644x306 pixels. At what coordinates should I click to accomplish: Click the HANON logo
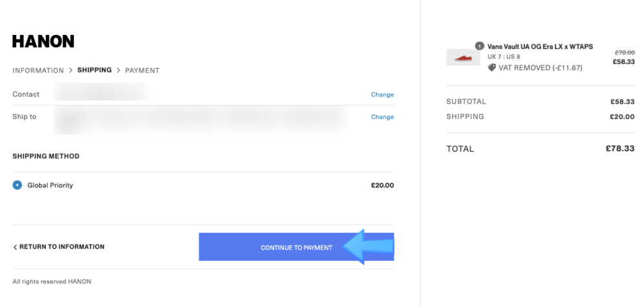coord(43,41)
